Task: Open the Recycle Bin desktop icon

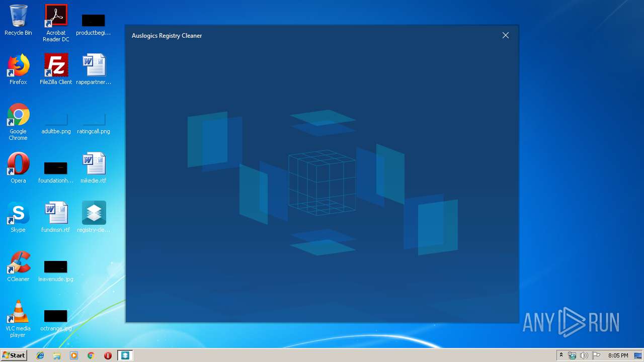Action: (x=18, y=20)
